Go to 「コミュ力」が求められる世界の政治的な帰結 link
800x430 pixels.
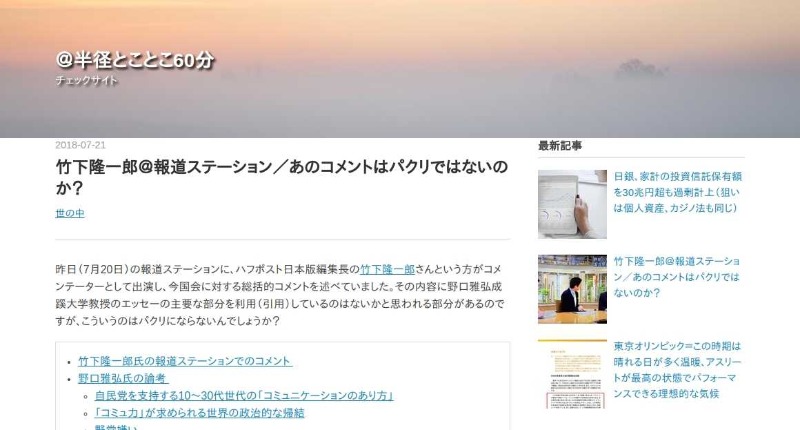(x=199, y=413)
